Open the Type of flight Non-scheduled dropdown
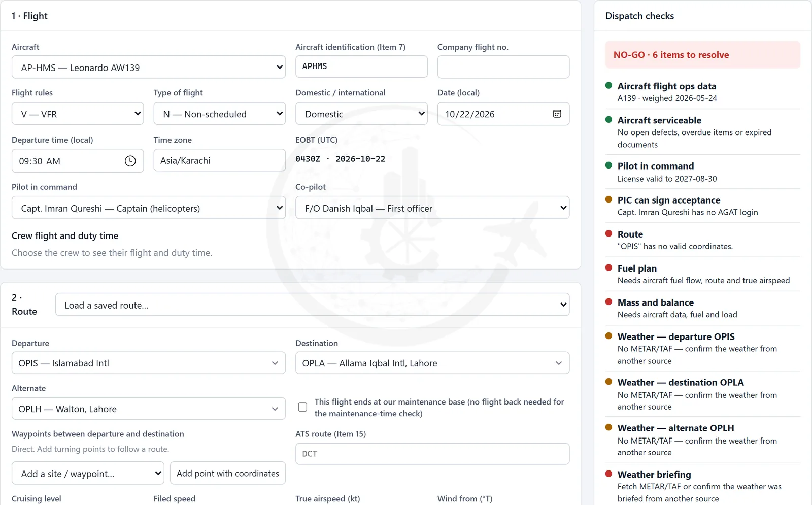 (x=220, y=114)
